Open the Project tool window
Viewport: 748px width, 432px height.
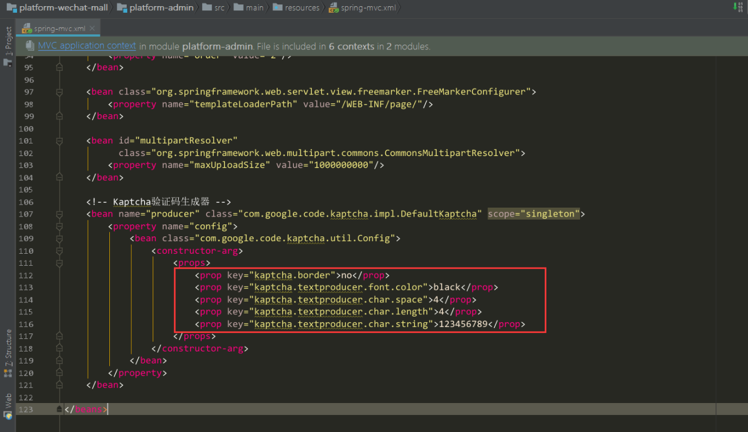click(x=8, y=46)
